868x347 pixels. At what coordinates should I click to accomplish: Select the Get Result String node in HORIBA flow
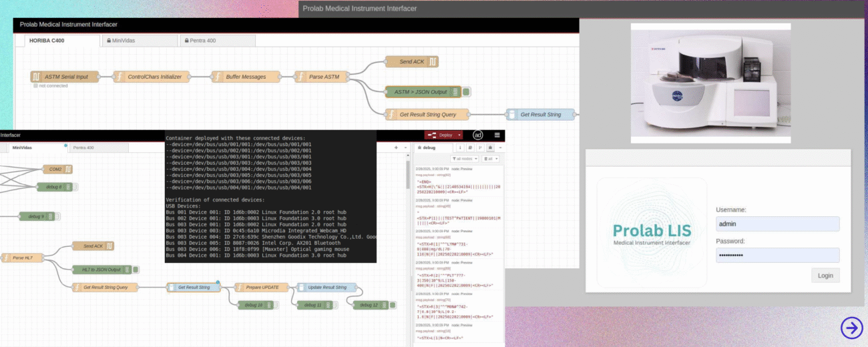click(540, 114)
